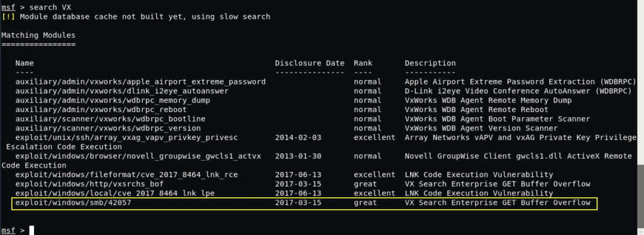Select exploit/windows/browser/novell_groupwise_gwcls1_actvx module name

pyautogui.click(x=138, y=156)
